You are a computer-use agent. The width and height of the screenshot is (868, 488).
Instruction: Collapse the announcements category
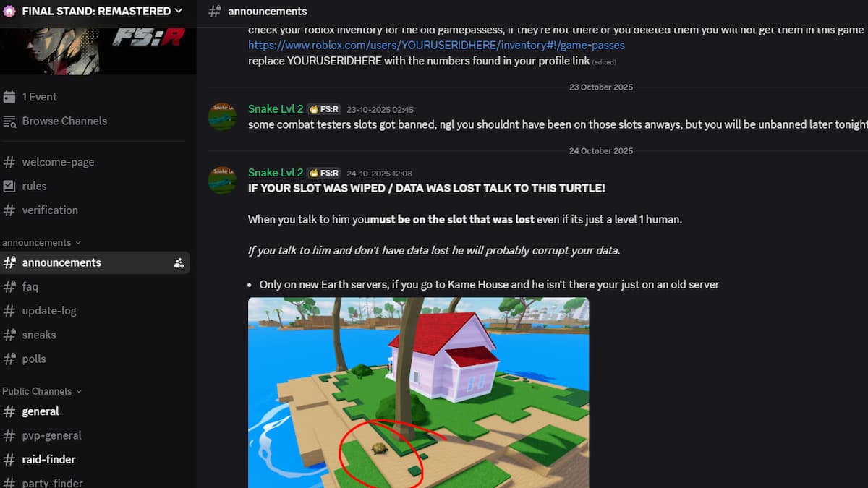pos(41,242)
